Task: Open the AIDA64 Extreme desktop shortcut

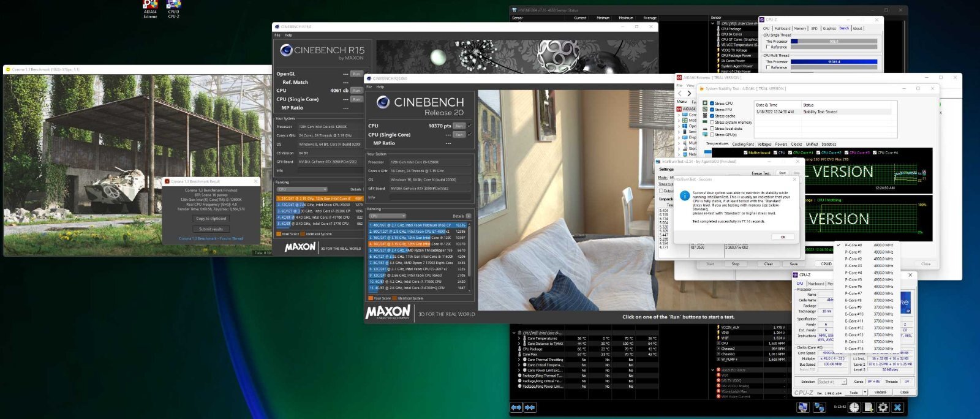Action: coord(150,8)
